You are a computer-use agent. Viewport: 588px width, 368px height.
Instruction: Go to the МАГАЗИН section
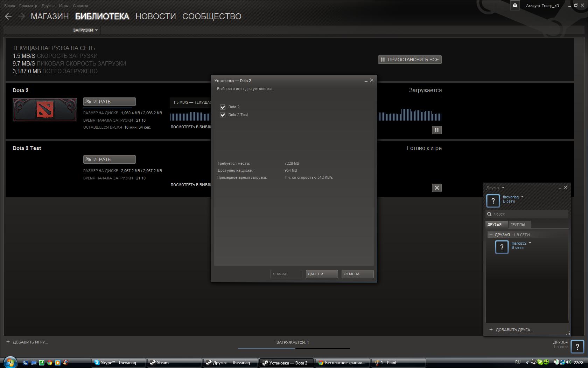(x=50, y=16)
